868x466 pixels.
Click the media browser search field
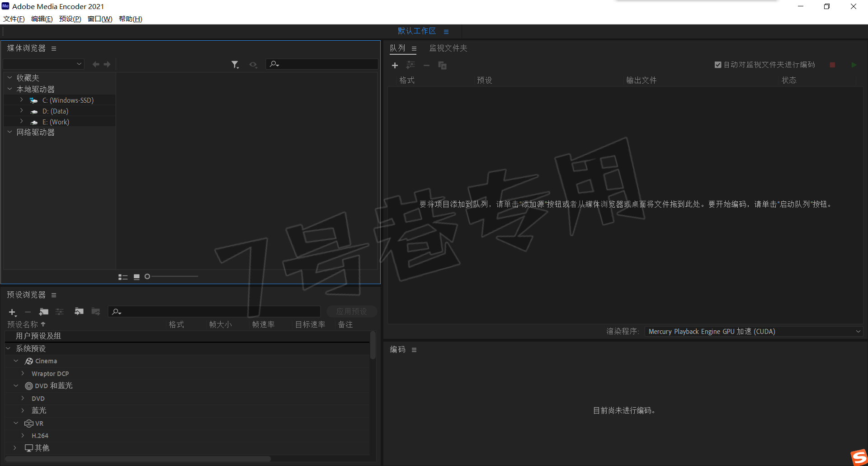click(x=322, y=64)
